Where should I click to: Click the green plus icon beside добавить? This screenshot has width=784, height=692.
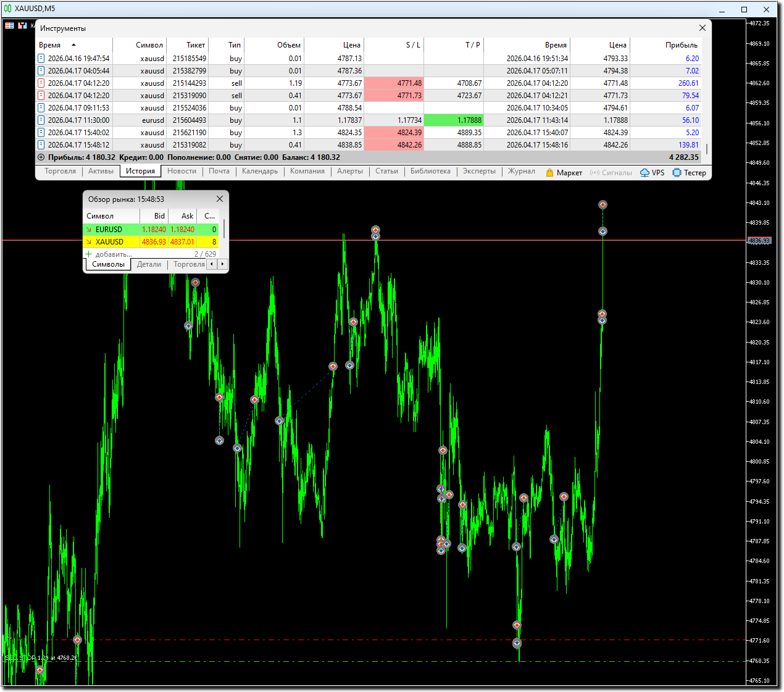[88, 254]
